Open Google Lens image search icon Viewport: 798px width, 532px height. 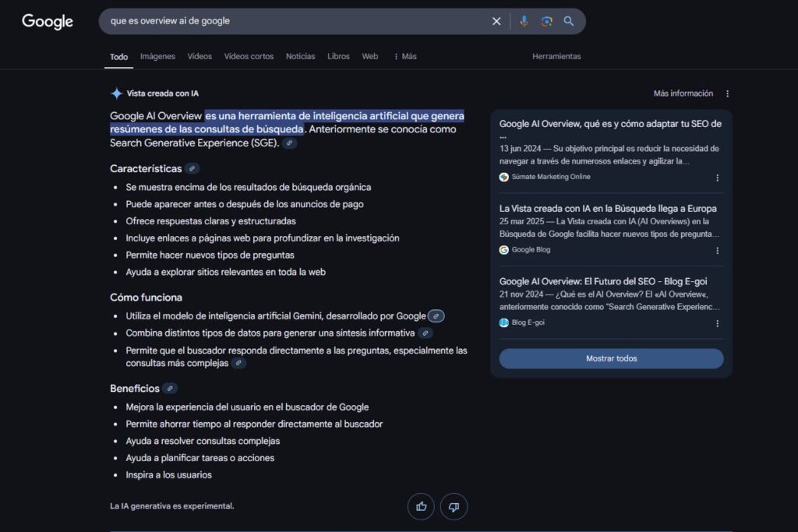pyautogui.click(x=546, y=21)
